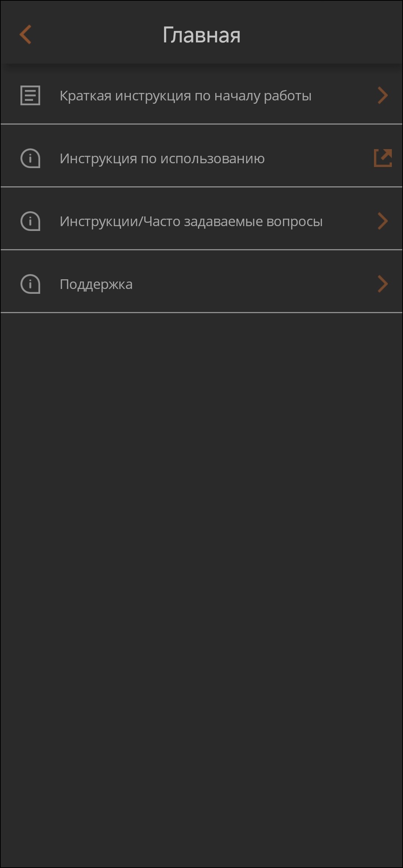This screenshot has width=403, height=868.
Task: Click the divider above the Поддержка row
Action: point(201,250)
